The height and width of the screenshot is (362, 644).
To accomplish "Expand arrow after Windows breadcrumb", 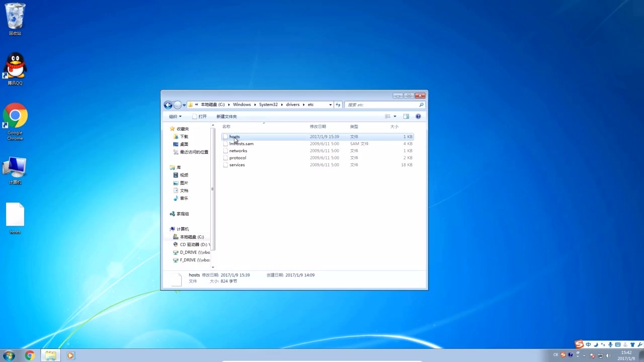I will point(255,105).
